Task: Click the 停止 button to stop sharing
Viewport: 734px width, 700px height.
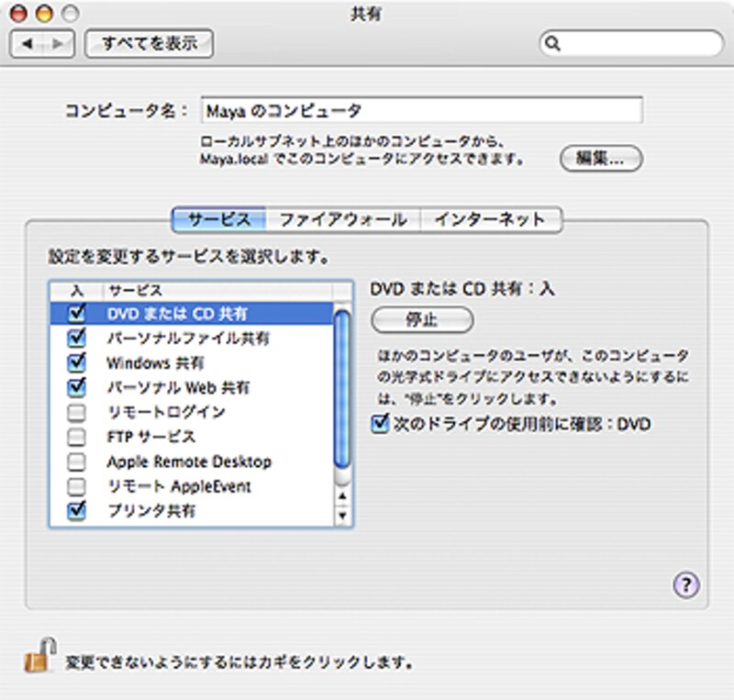Action: (x=421, y=319)
